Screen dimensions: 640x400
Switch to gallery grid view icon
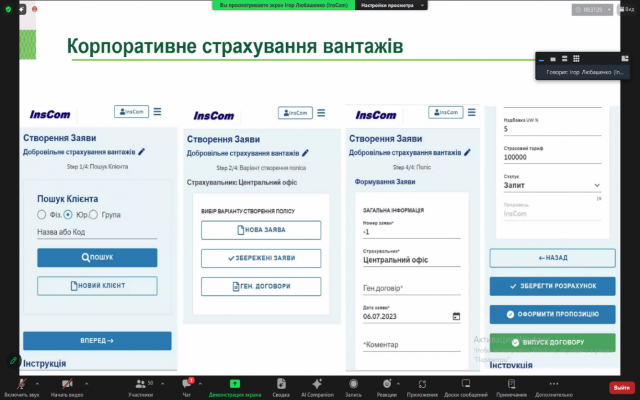pyautogui.click(x=576, y=59)
